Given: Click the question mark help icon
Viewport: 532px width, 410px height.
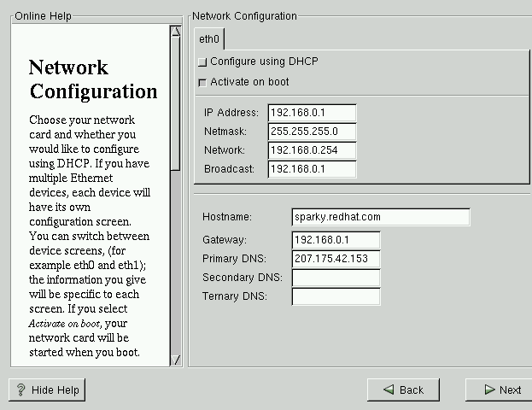Looking at the screenshot, I should (x=20, y=389).
